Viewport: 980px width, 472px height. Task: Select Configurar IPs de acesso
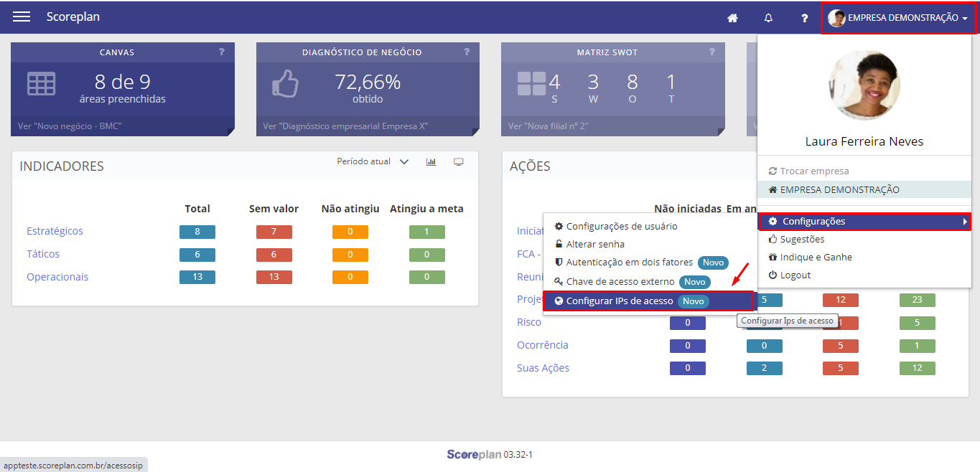click(619, 301)
